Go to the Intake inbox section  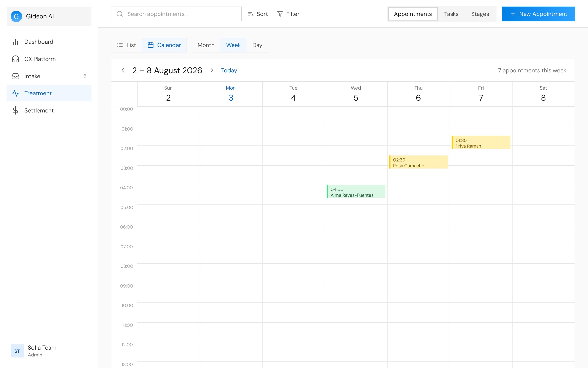49,76
